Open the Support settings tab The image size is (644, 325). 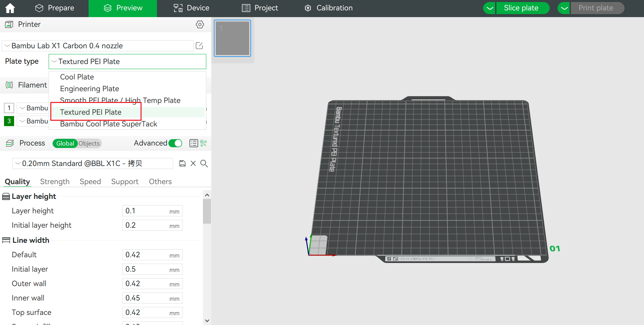coord(125,181)
